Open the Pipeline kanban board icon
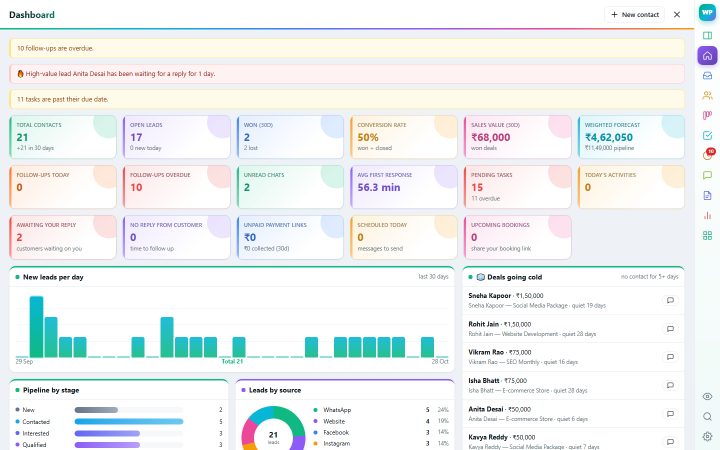The image size is (720, 450). (x=707, y=115)
